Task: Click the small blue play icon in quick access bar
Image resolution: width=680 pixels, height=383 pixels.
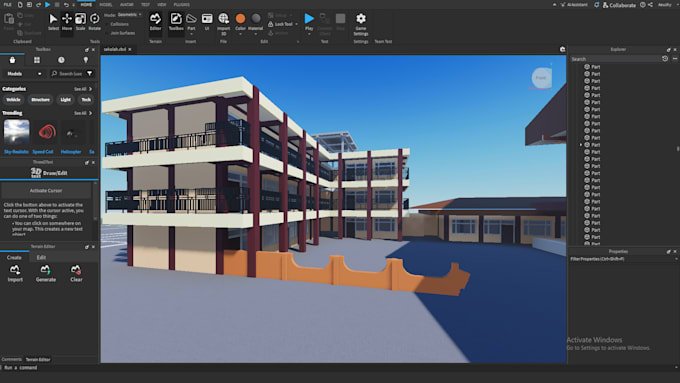Action: pyautogui.click(x=48, y=4)
